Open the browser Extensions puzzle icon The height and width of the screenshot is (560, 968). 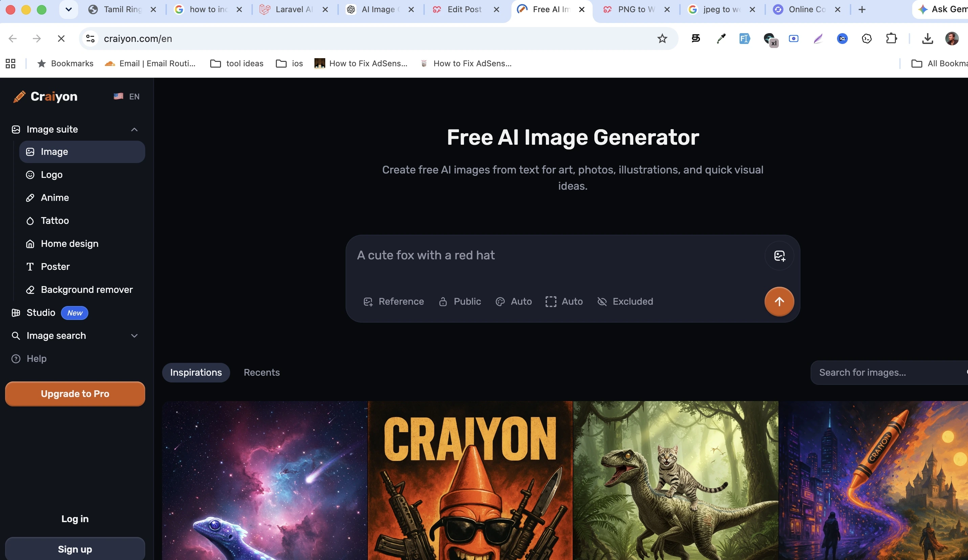pos(892,39)
